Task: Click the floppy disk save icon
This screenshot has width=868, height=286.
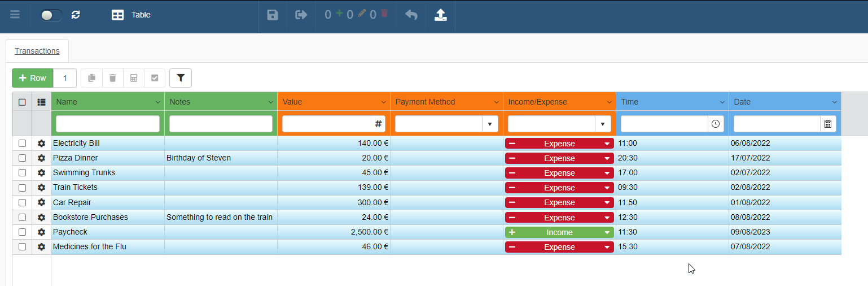Action: pos(273,15)
